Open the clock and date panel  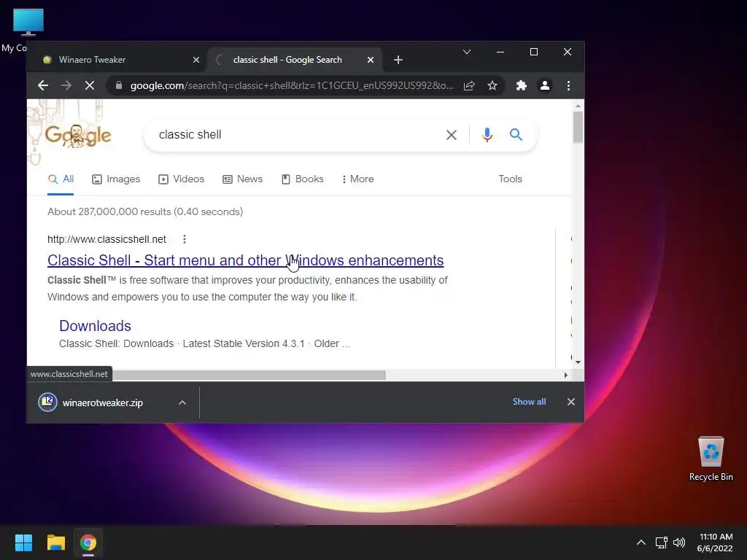click(x=715, y=542)
